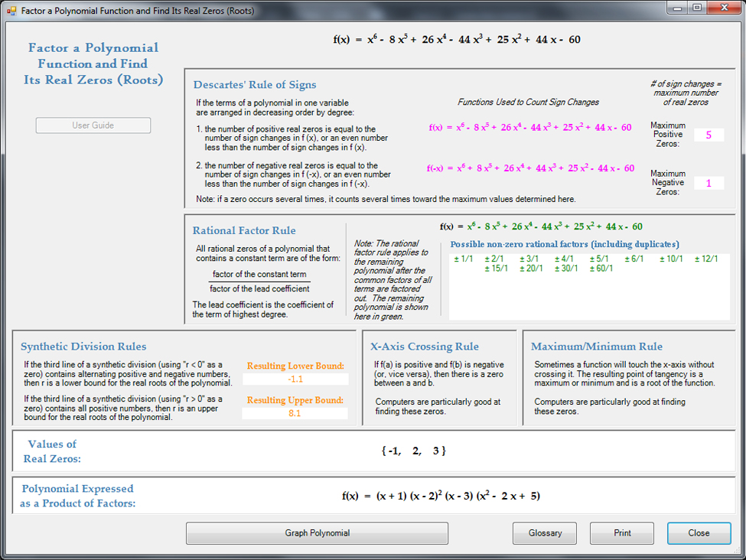Maximize the window from the title bar
This screenshot has height=560, width=746.
click(697, 8)
